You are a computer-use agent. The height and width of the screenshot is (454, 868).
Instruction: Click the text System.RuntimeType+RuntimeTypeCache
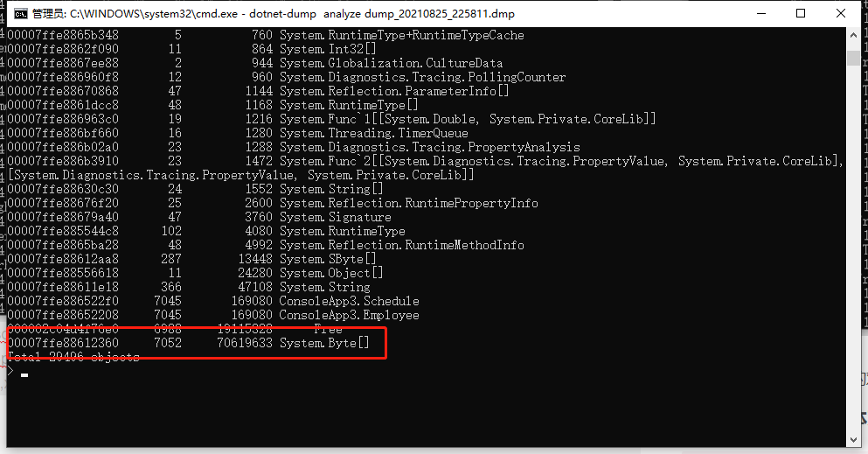click(401, 36)
